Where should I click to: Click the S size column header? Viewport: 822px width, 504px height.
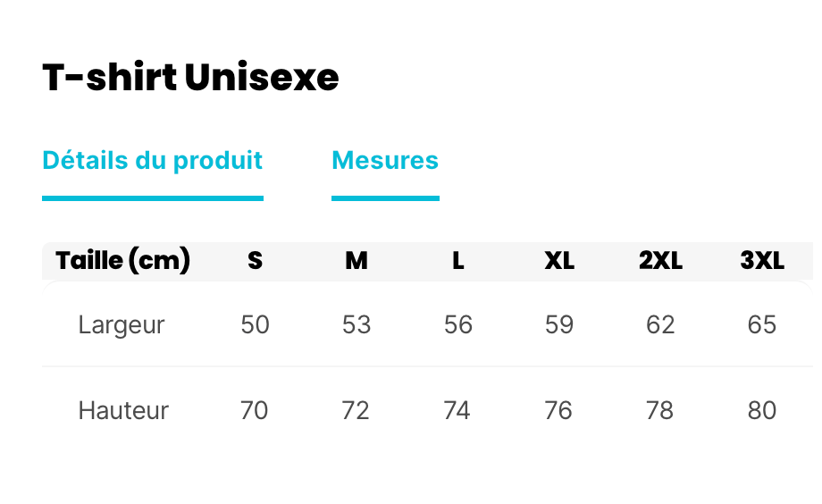[x=255, y=261]
